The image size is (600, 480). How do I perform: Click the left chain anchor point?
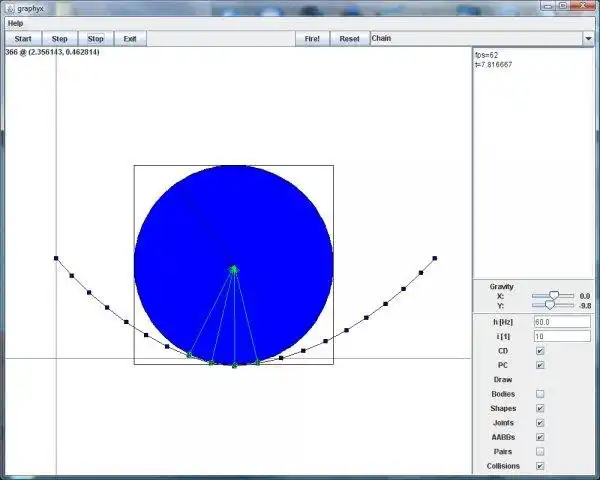coord(56,258)
